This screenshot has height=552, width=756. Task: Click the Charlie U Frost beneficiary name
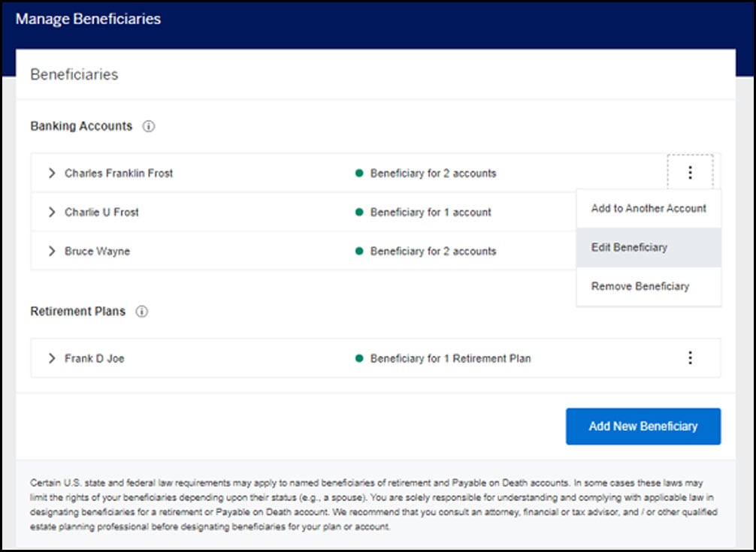101,213
